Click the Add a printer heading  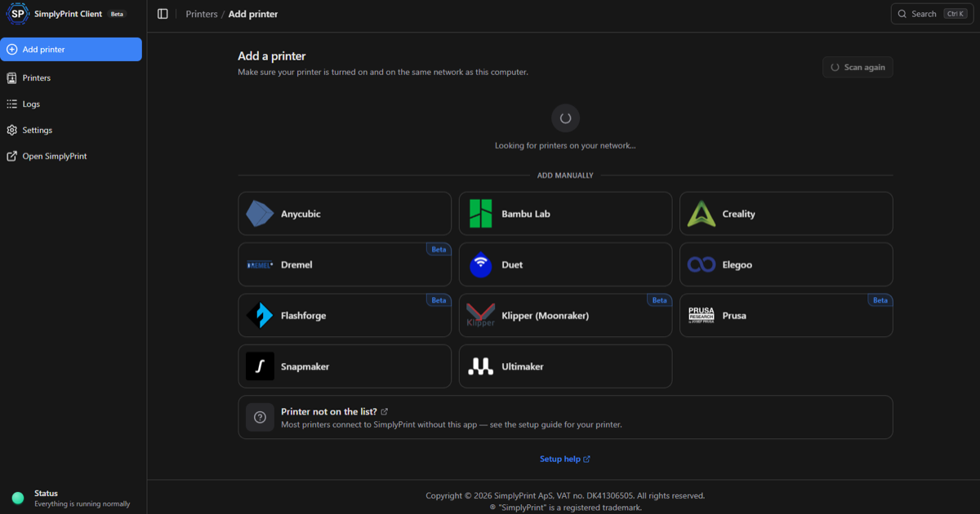[x=272, y=56]
